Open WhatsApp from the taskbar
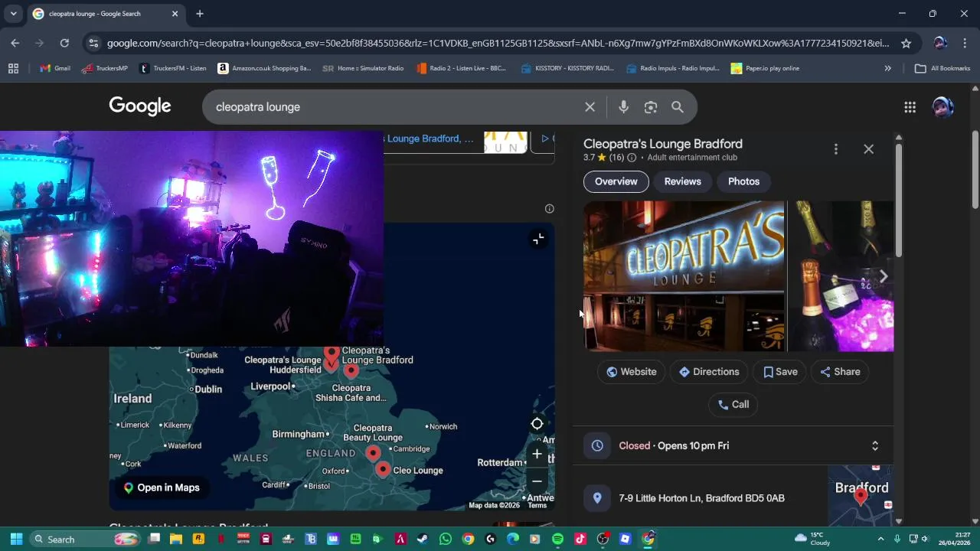Image resolution: width=980 pixels, height=551 pixels. (446, 539)
